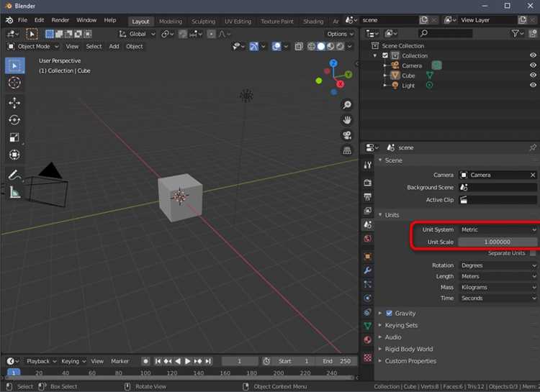Open the Output properties tab icon
This screenshot has height=392, width=540.
click(x=367, y=196)
